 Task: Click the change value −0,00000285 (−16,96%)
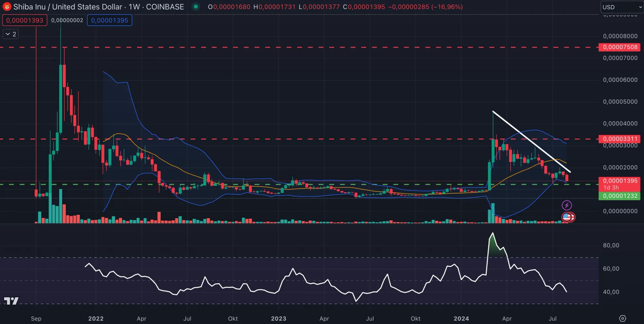(x=425, y=7)
